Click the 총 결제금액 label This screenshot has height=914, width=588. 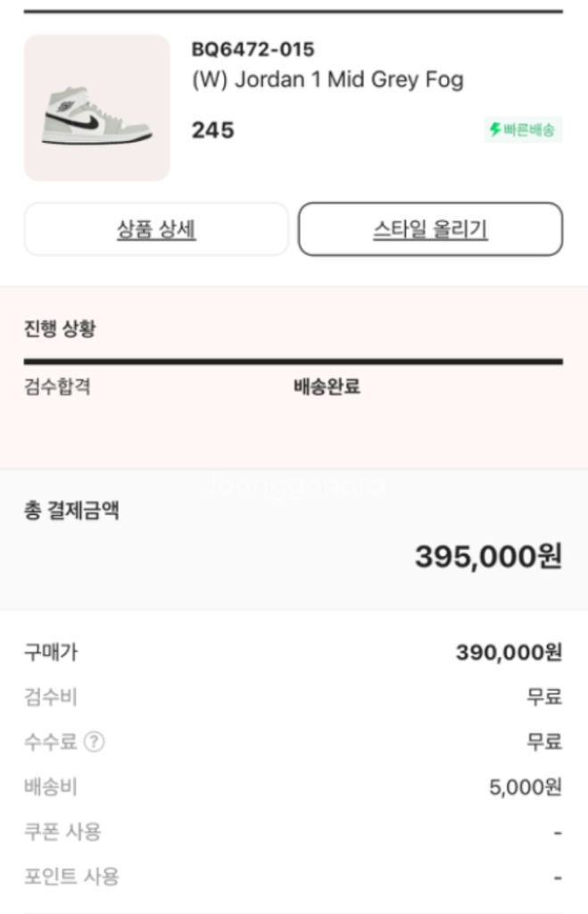71,511
